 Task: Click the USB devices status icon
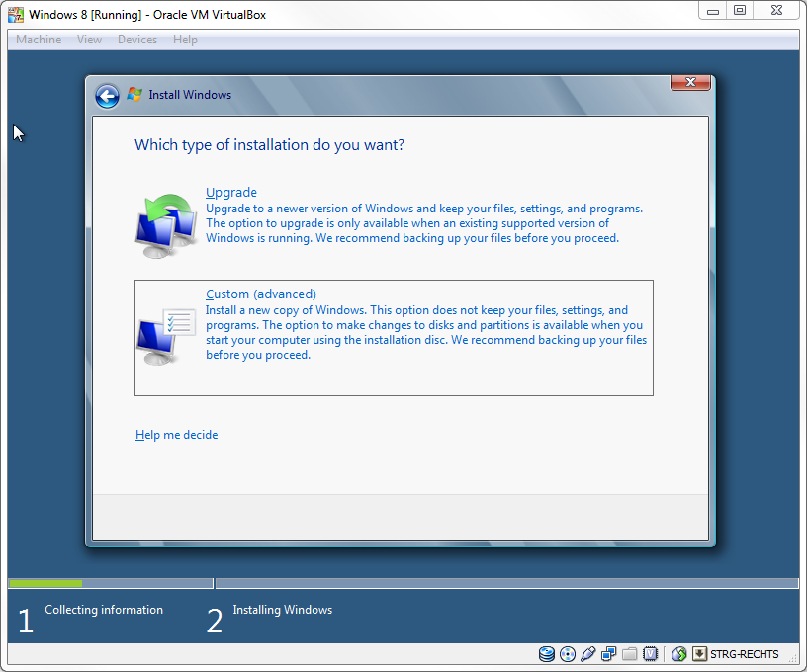coord(588,654)
